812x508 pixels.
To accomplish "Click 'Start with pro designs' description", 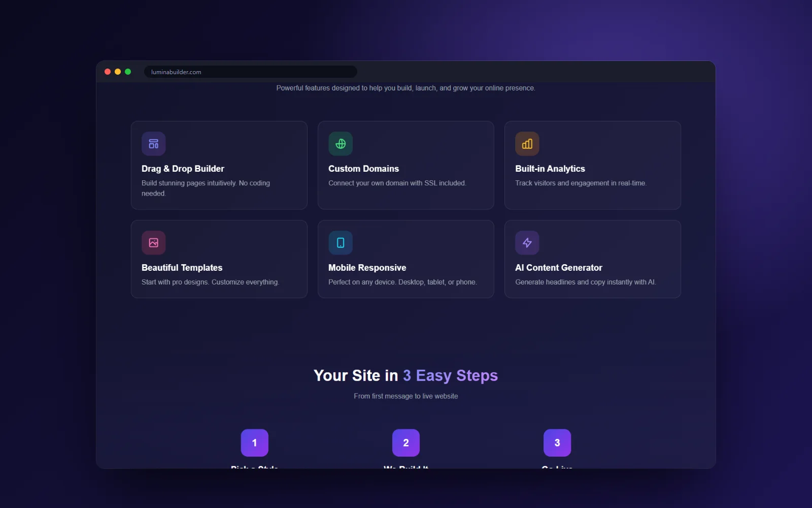I will (x=210, y=282).
